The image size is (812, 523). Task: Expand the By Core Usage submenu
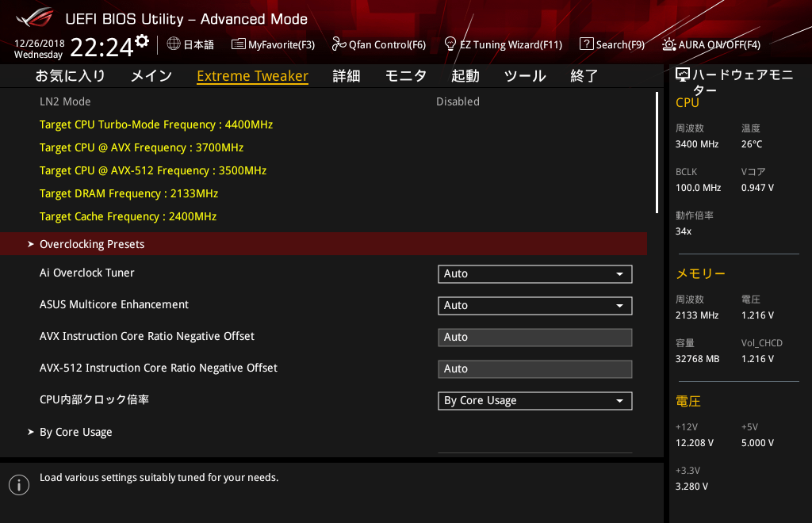click(324, 431)
